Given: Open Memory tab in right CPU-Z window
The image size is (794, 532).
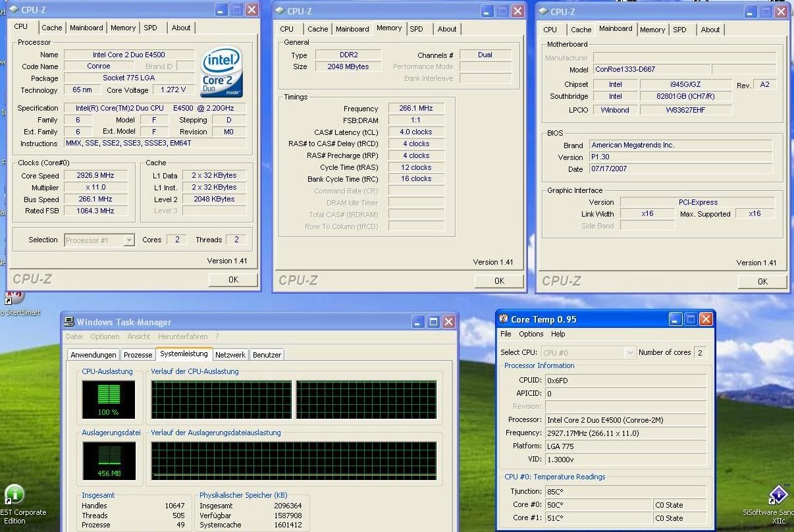Looking at the screenshot, I should [652, 30].
